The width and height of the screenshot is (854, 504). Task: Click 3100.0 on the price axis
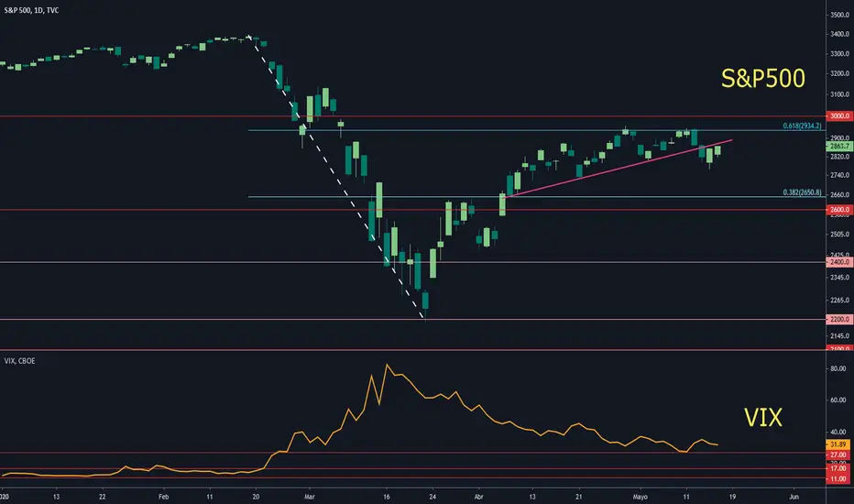(840, 94)
